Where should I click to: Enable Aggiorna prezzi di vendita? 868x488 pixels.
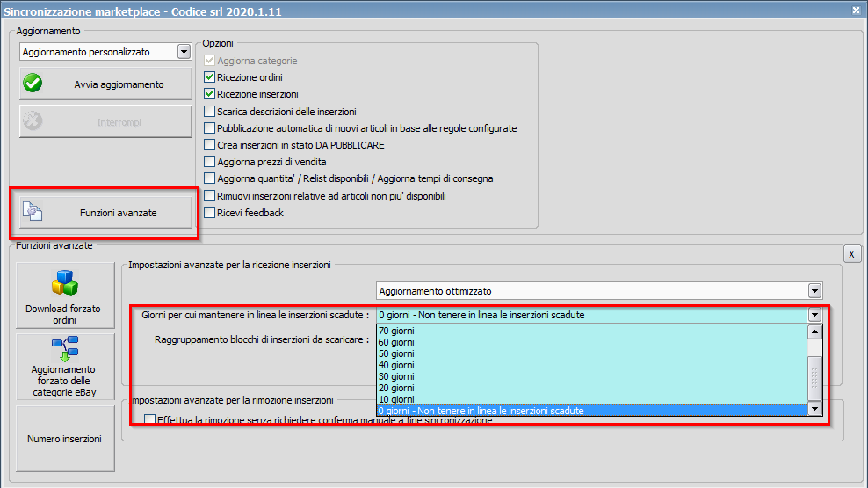(x=209, y=162)
